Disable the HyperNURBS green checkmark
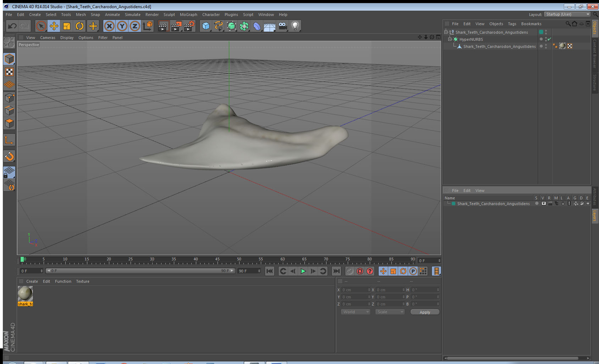The image size is (599, 364). point(549,39)
